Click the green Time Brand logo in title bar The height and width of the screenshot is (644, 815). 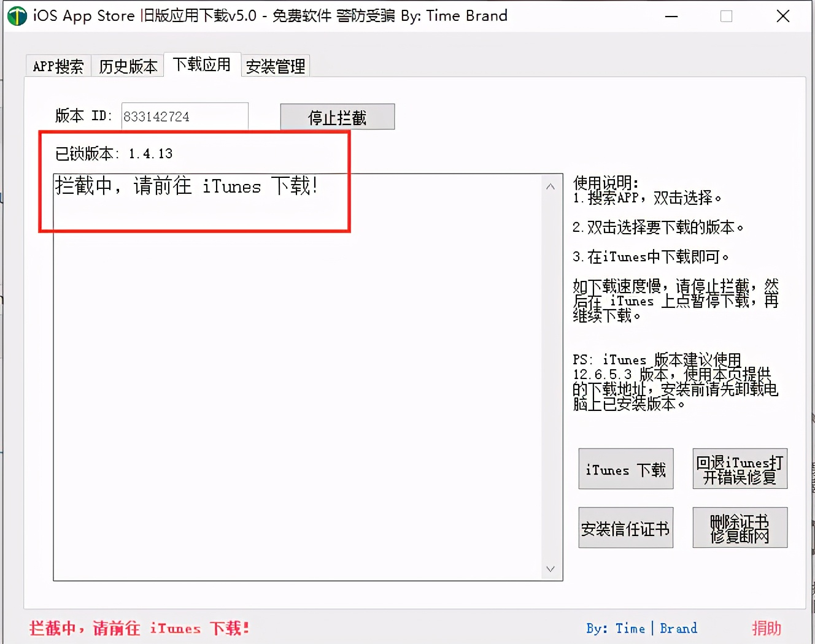(x=17, y=15)
